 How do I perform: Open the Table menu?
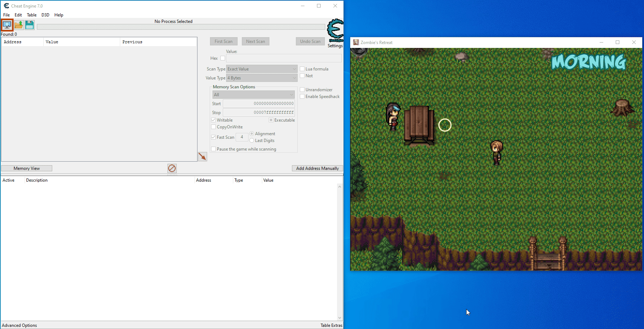31,15
